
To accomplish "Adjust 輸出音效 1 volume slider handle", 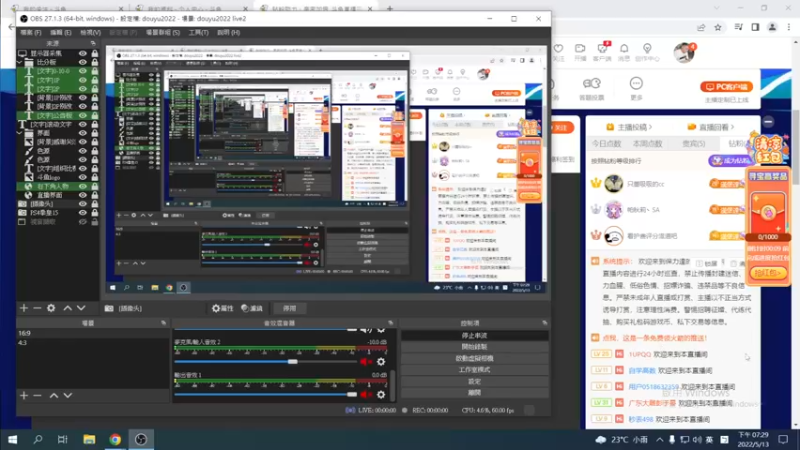I will (352, 394).
